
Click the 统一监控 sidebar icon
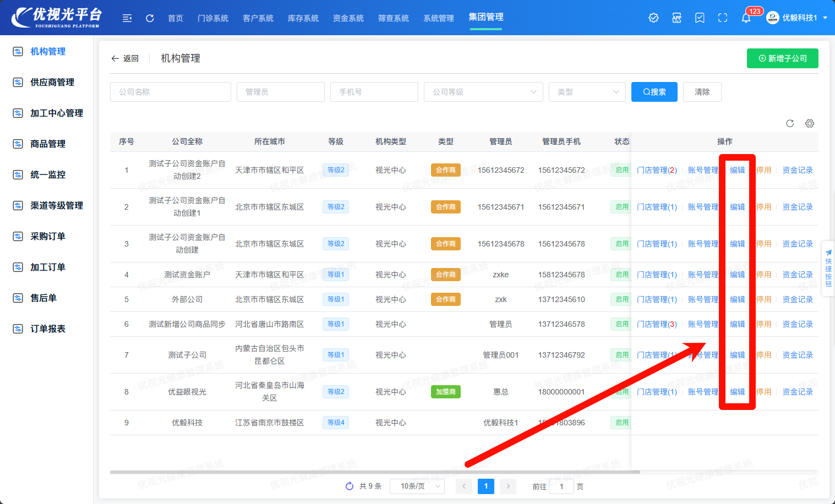[x=18, y=174]
